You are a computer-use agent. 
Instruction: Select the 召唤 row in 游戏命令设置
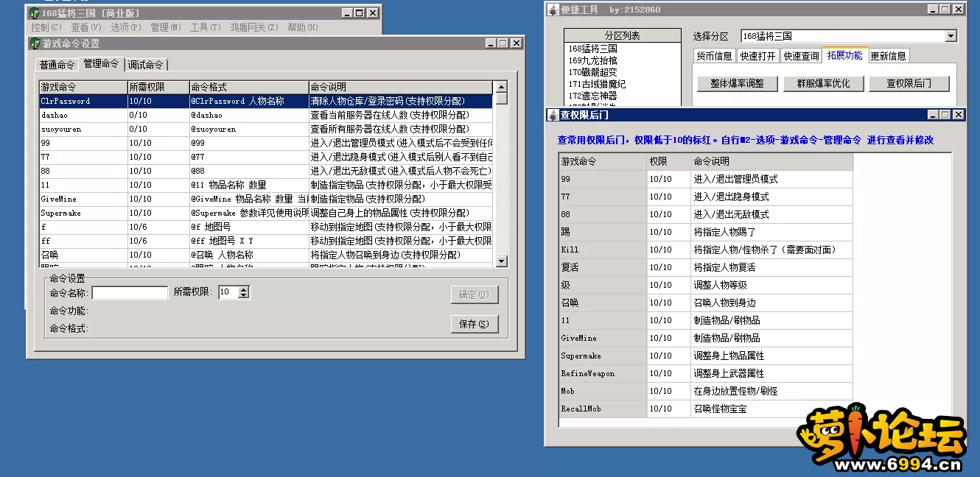click(x=266, y=255)
